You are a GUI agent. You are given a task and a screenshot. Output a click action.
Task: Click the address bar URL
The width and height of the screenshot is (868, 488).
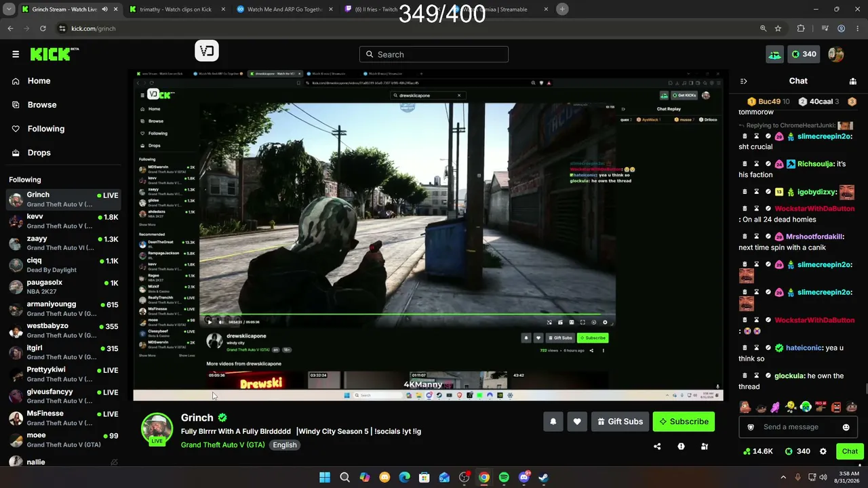(x=94, y=28)
